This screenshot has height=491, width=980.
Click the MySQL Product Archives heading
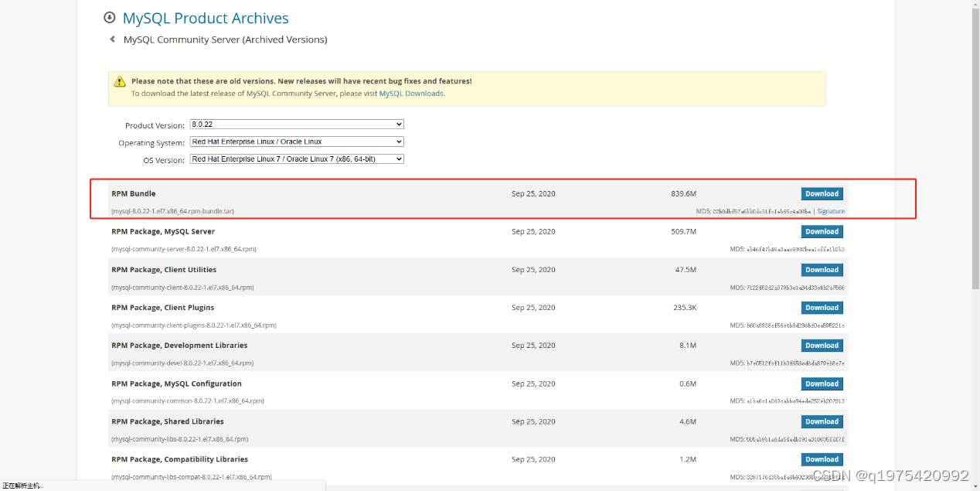pos(206,19)
